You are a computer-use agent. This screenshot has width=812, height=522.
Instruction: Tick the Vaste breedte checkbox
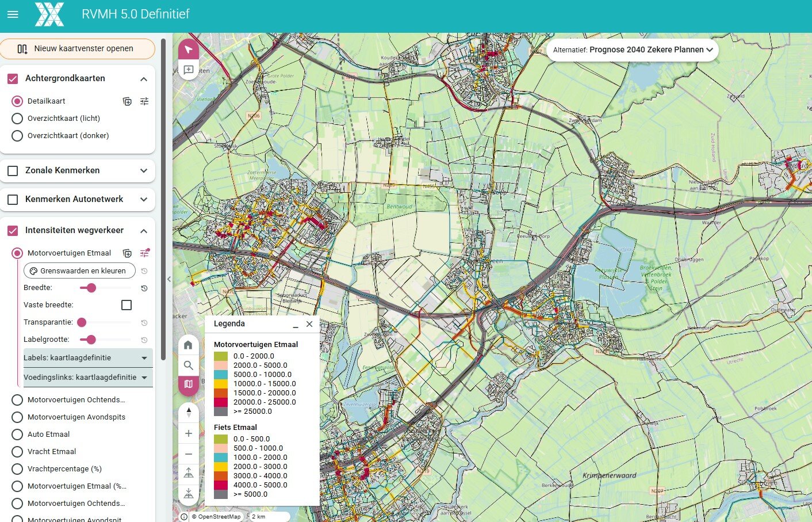[x=127, y=305]
